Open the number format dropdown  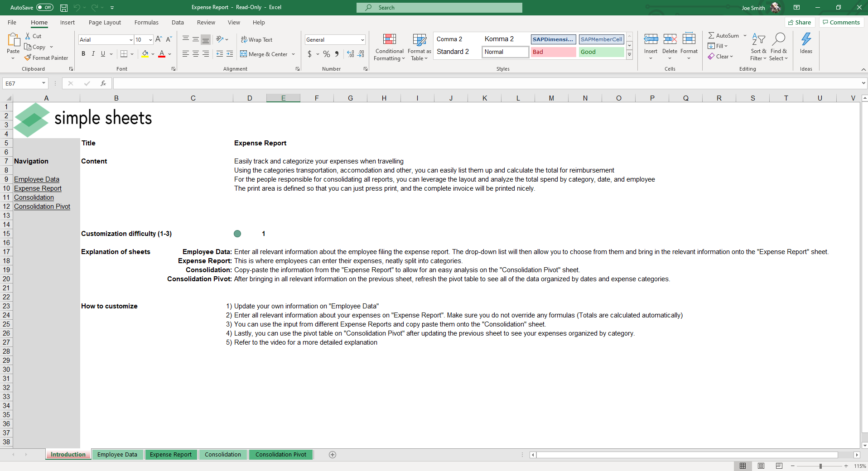[x=362, y=40]
